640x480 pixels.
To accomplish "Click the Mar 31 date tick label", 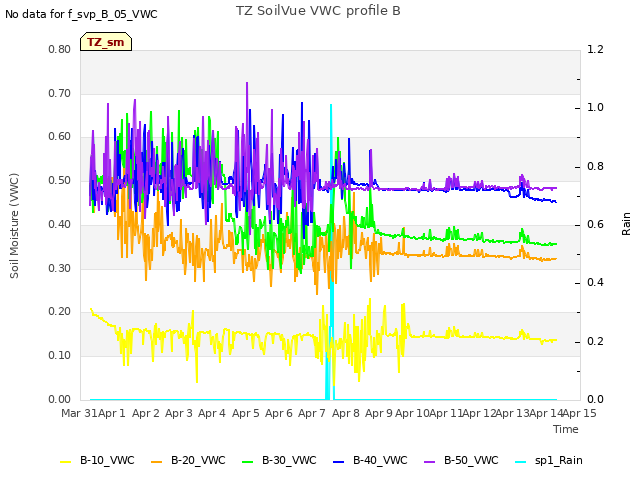I will click(x=79, y=413).
